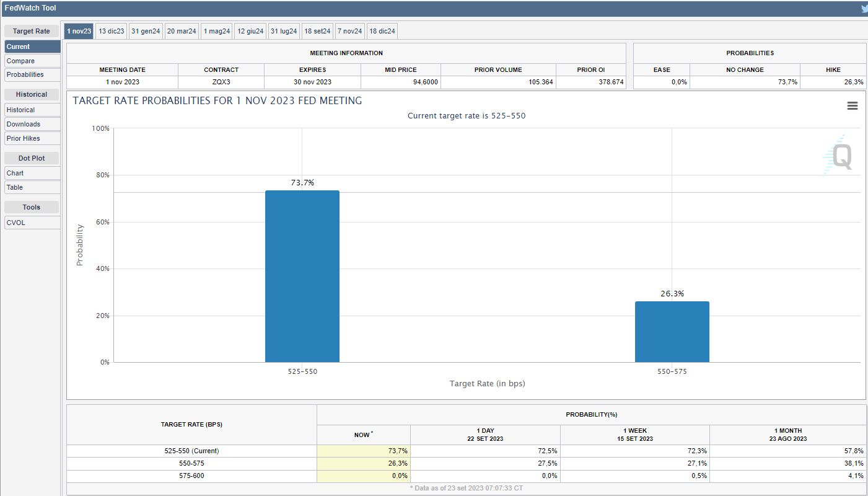Launch the CVOL tool

pos(32,223)
